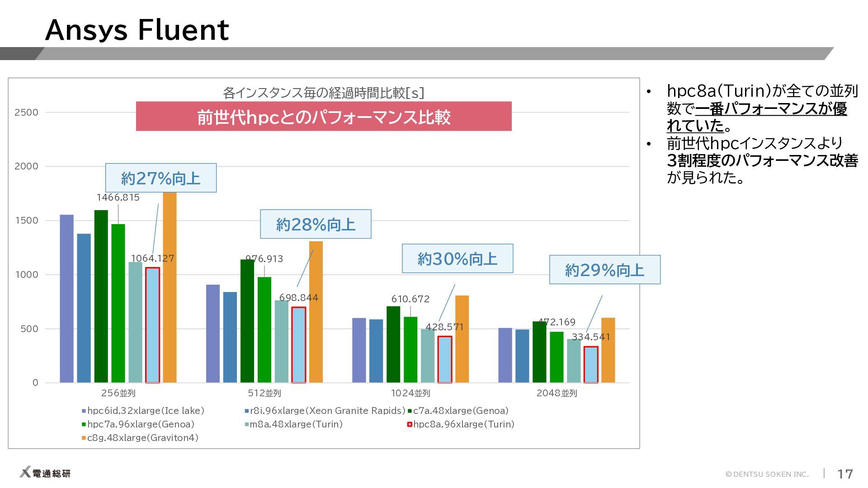Click the 約30%向上 callout box

(458, 258)
